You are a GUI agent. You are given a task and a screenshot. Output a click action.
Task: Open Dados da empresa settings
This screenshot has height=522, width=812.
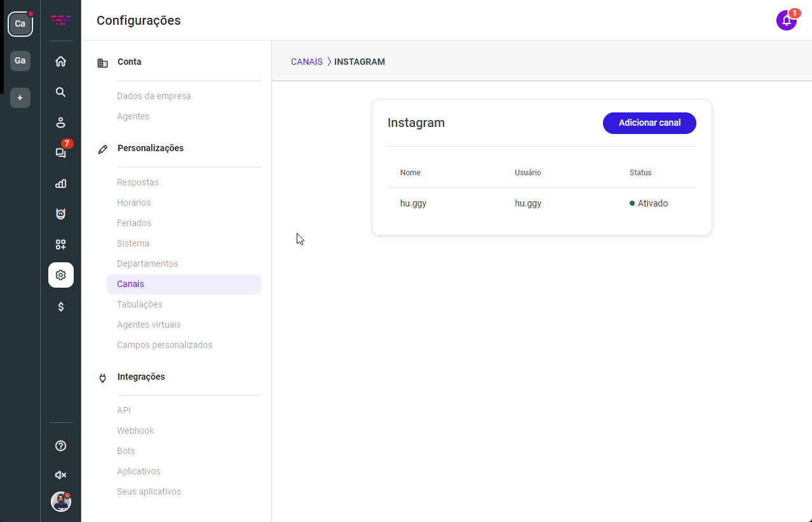154,96
